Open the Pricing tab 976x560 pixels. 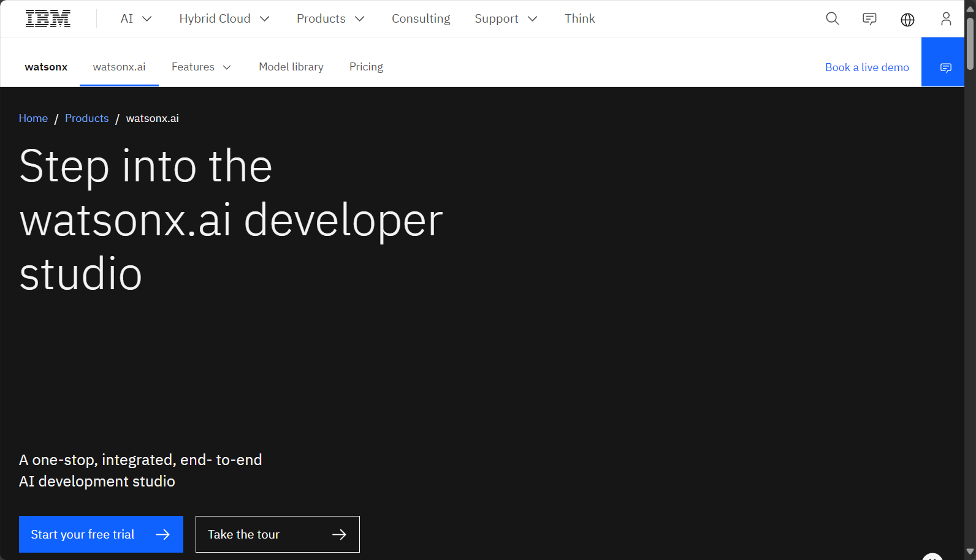click(x=366, y=67)
